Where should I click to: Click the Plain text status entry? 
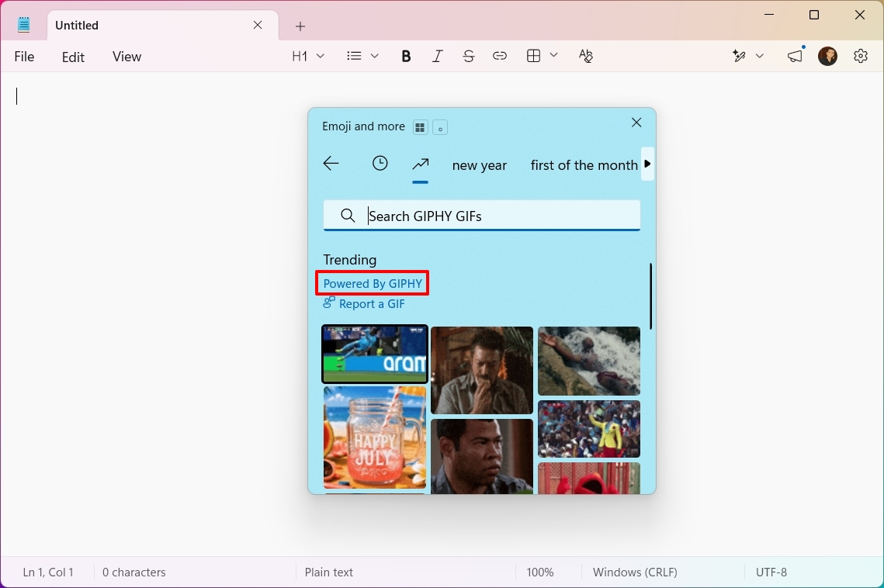pyautogui.click(x=328, y=572)
